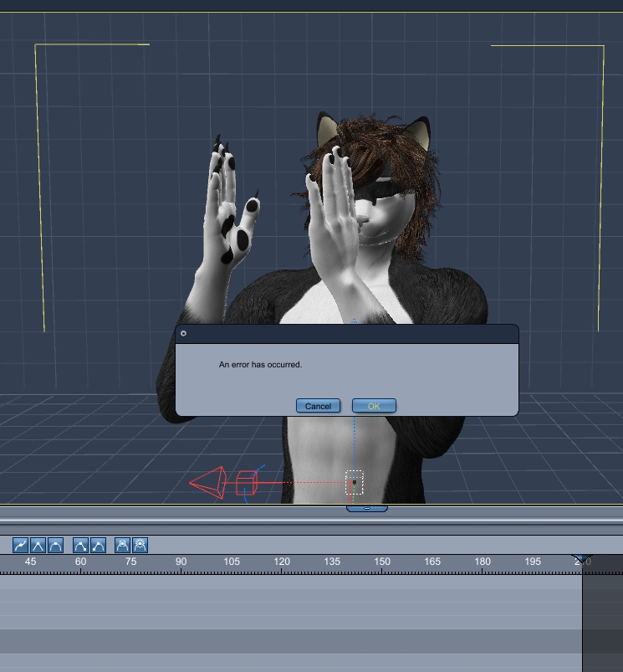Click the timeline playhead marker at frame 210

pos(582,559)
